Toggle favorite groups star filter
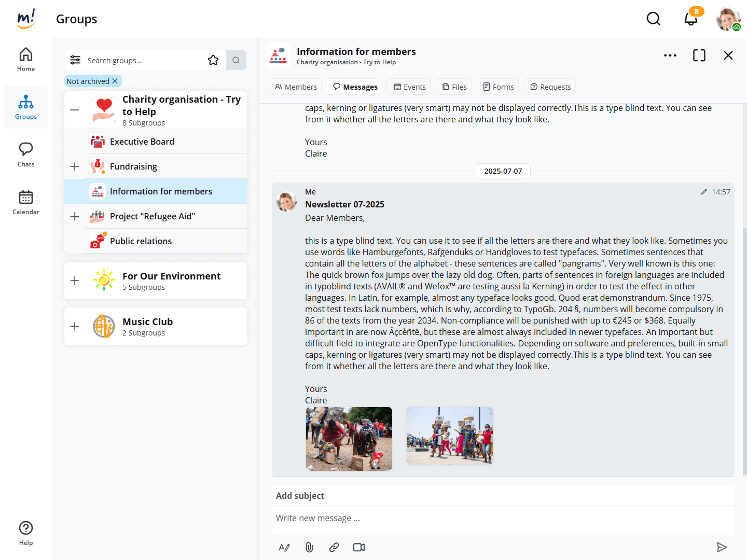 (x=213, y=60)
